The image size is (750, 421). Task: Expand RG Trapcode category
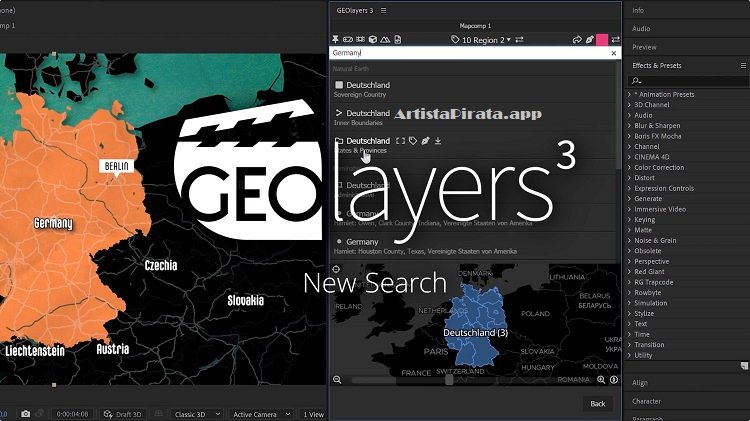(x=629, y=282)
